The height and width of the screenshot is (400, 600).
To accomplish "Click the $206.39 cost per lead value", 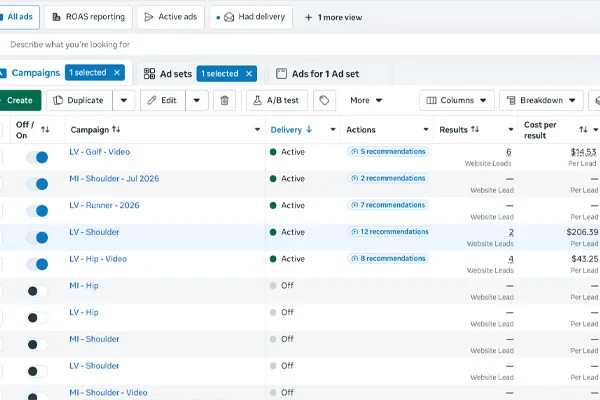I will (582, 232).
